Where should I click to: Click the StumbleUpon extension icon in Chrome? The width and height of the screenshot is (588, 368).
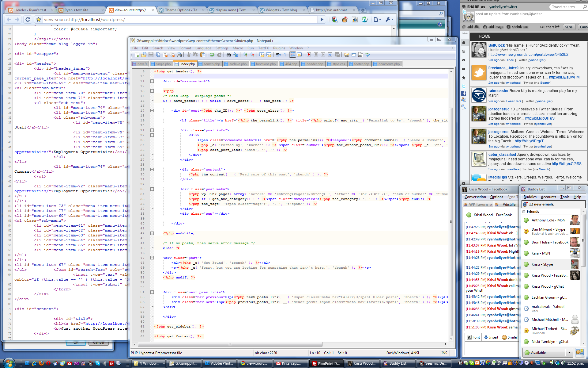(364, 20)
